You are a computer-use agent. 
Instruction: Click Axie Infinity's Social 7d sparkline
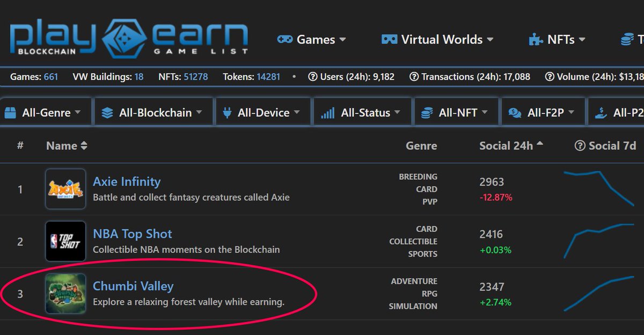598,188
